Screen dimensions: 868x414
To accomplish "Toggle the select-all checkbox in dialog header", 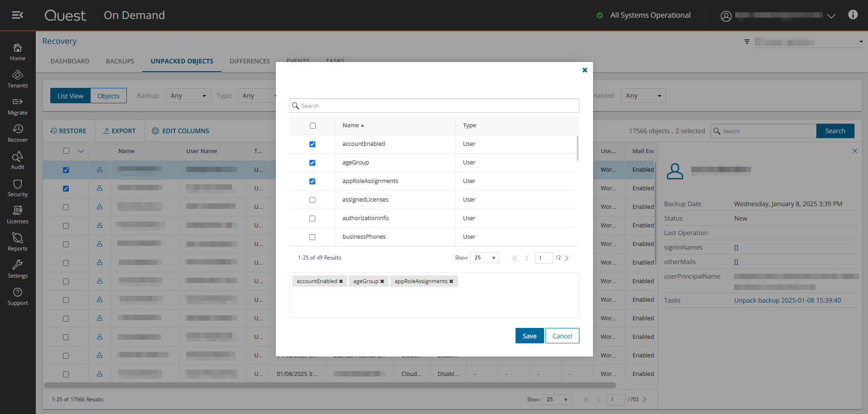I will pyautogui.click(x=313, y=125).
